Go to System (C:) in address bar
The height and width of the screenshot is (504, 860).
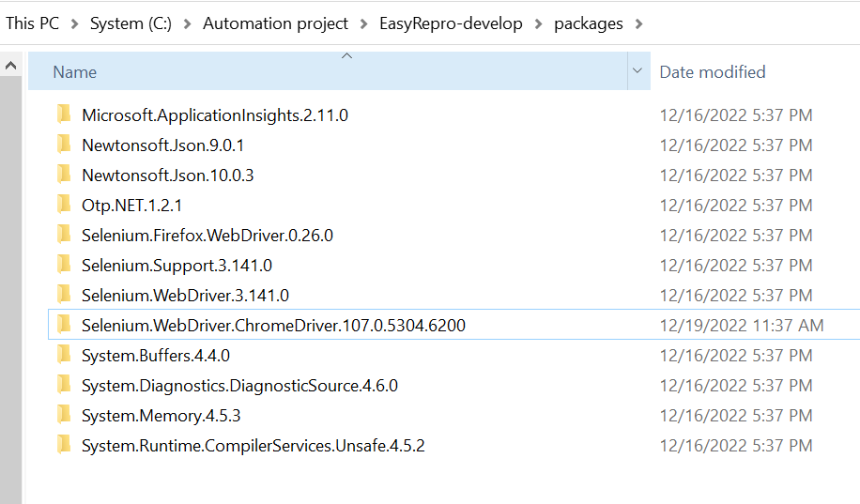(x=131, y=24)
